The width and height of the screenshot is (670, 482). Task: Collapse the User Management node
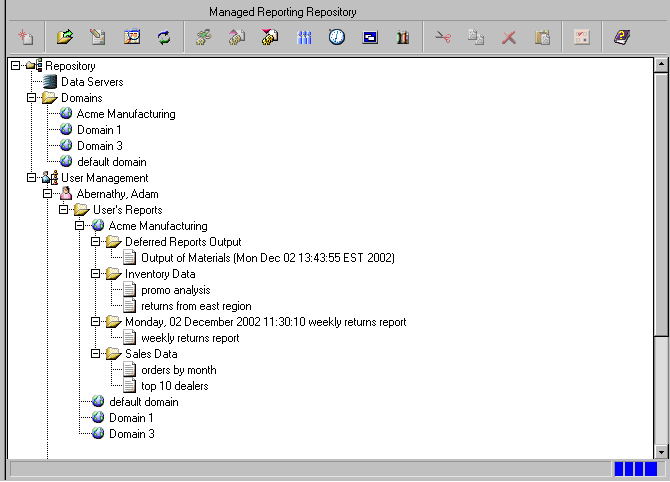[32, 178]
